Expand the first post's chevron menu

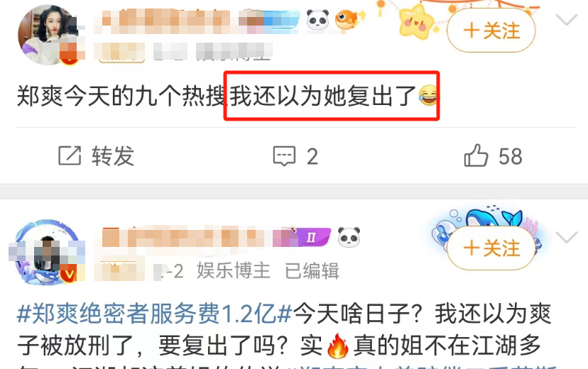566,19
